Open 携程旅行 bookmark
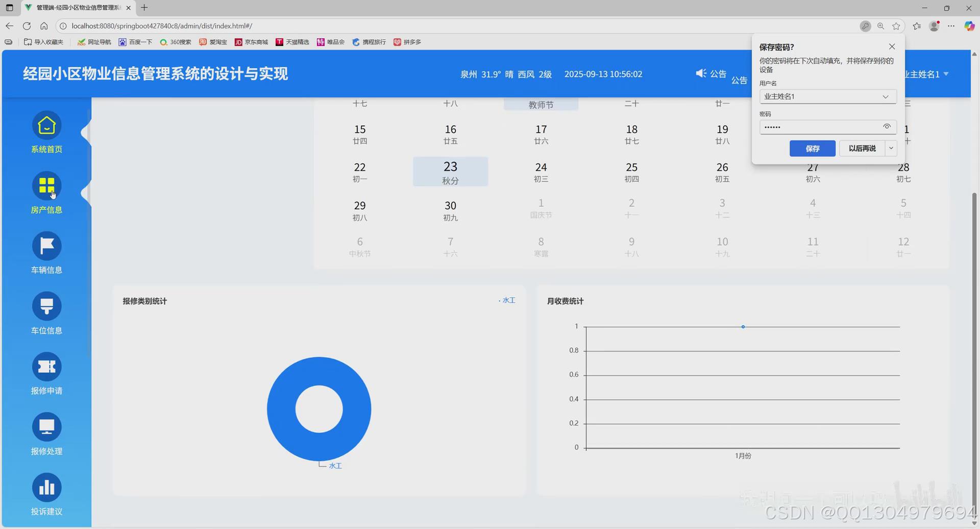This screenshot has height=529, width=980. tap(369, 42)
